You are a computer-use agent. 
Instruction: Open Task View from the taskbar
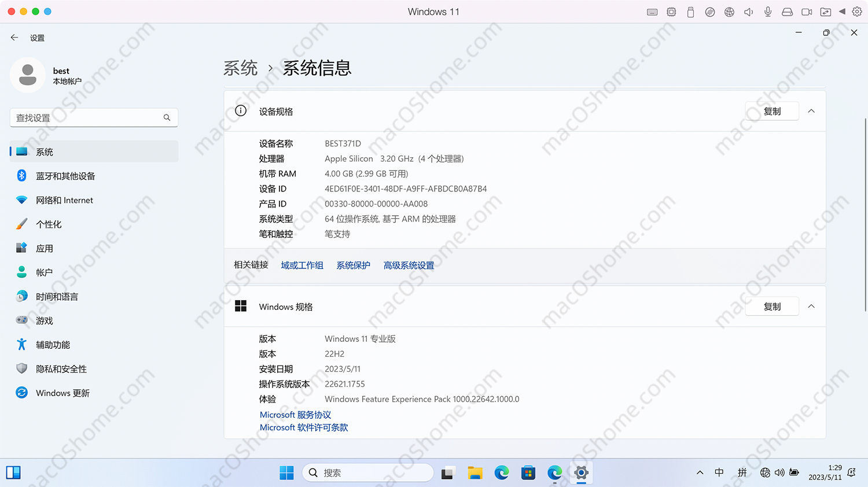pyautogui.click(x=448, y=473)
